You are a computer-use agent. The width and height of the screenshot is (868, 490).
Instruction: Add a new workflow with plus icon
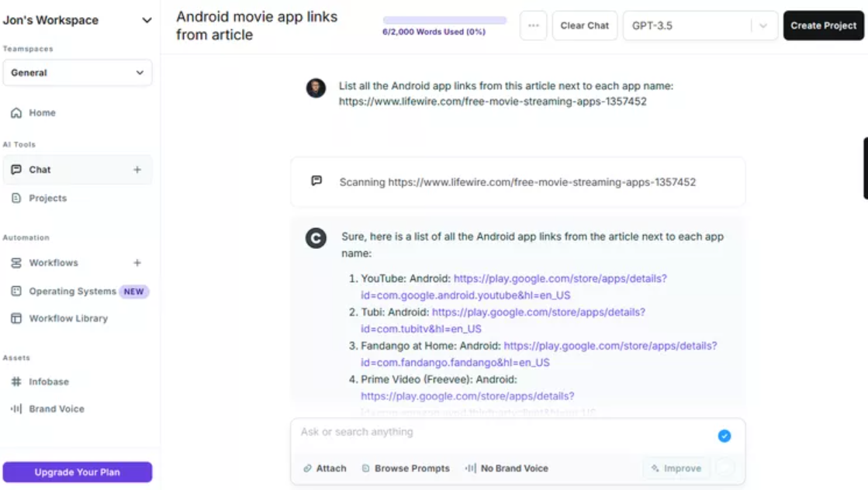pos(137,263)
